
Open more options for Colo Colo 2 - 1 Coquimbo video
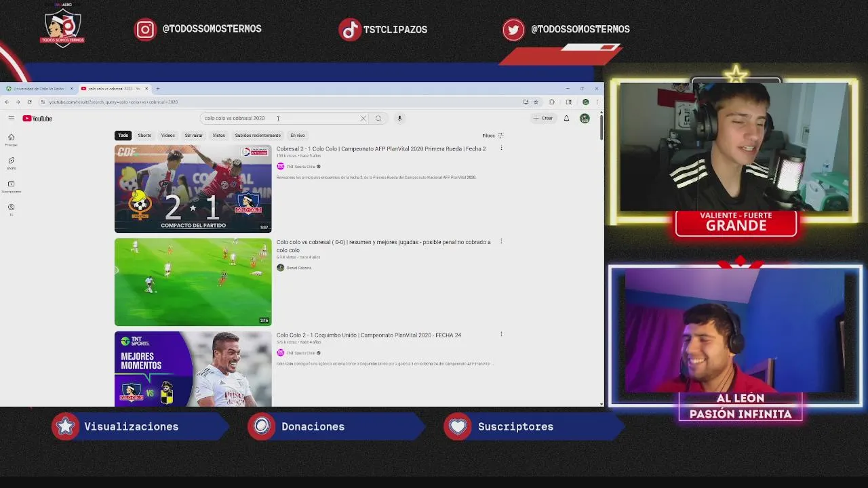point(501,334)
